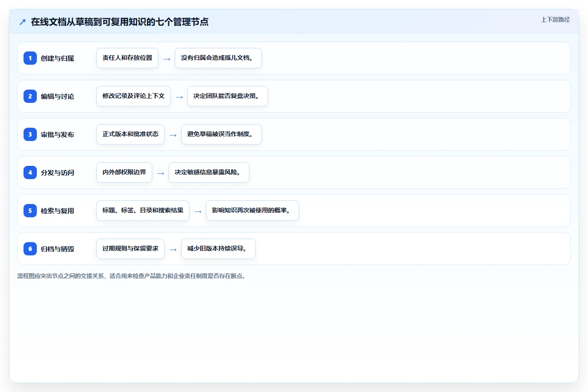Click the number 2 step badge
The height and width of the screenshot is (392, 588).
click(x=30, y=96)
